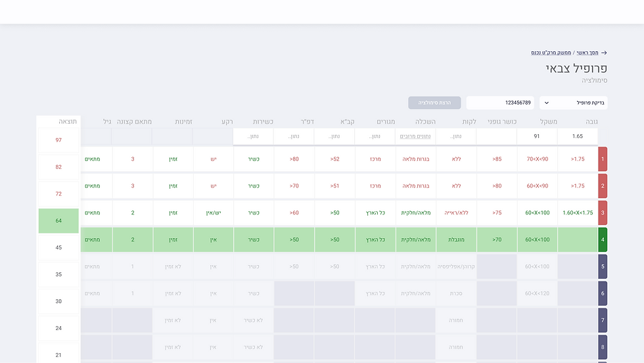
Task: Click the '>85' fitness cell in row 1
Action: 497,159
